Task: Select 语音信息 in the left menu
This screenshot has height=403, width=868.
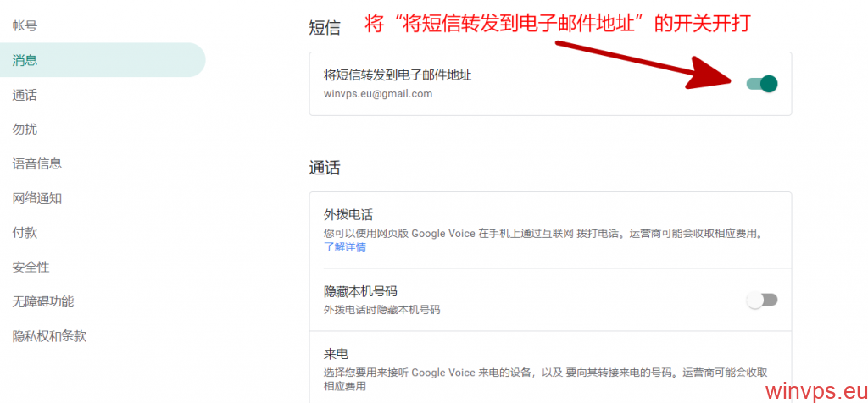Action: (36, 163)
